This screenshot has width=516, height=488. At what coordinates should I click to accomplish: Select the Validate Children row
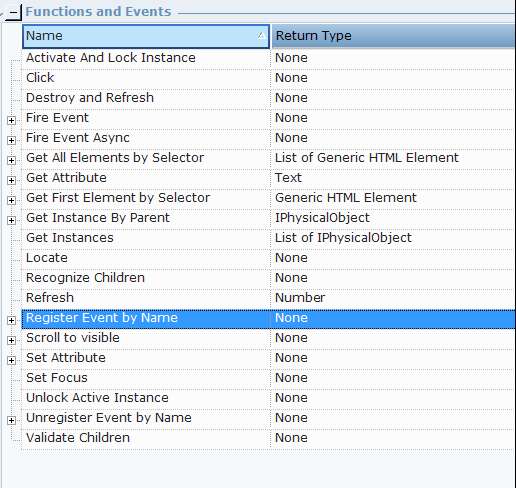point(268,438)
